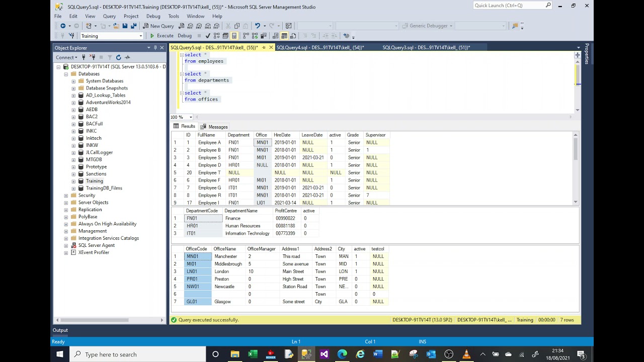Close the SQLQuery5.sql tab
This screenshot has width=644, height=362.
click(x=271, y=47)
